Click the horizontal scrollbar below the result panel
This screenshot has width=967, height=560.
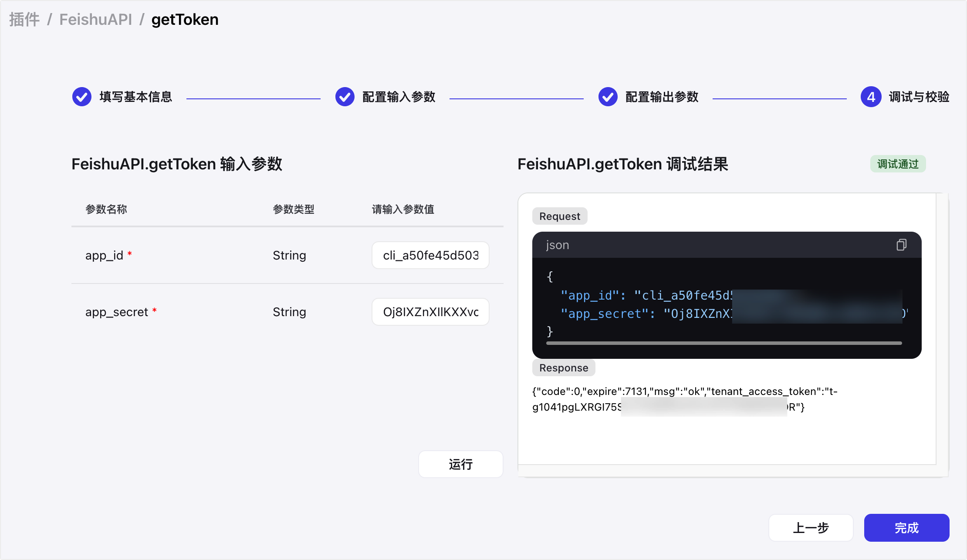pyautogui.click(x=727, y=471)
